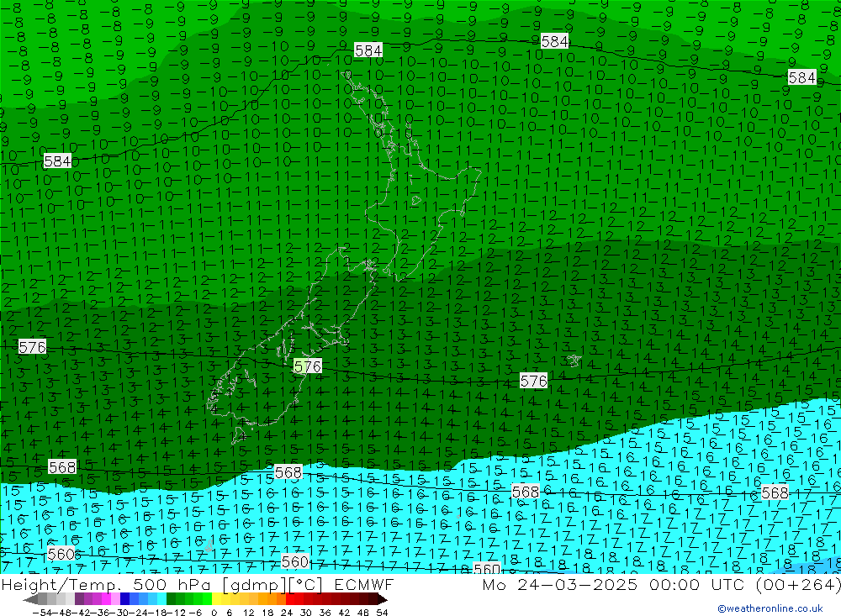This screenshot has height=616, width=841.
Task: Pick the gray left arrow end of legend
Action: (x=30, y=599)
